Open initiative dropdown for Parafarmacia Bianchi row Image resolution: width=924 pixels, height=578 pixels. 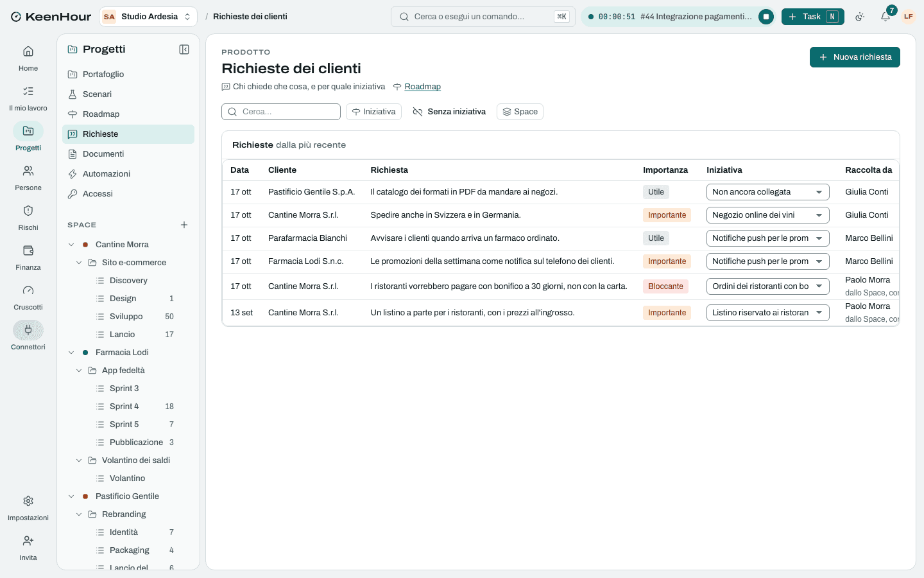click(x=768, y=238)
